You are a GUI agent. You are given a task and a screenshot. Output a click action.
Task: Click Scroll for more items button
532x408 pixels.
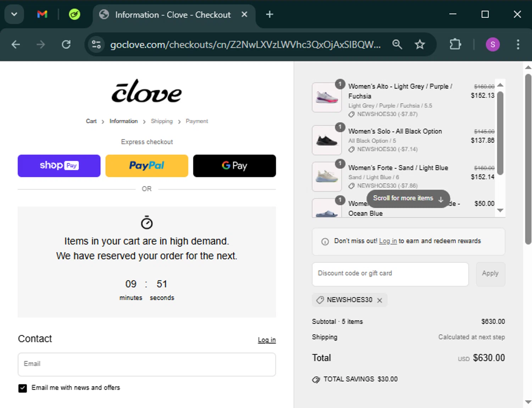point(408,198)
